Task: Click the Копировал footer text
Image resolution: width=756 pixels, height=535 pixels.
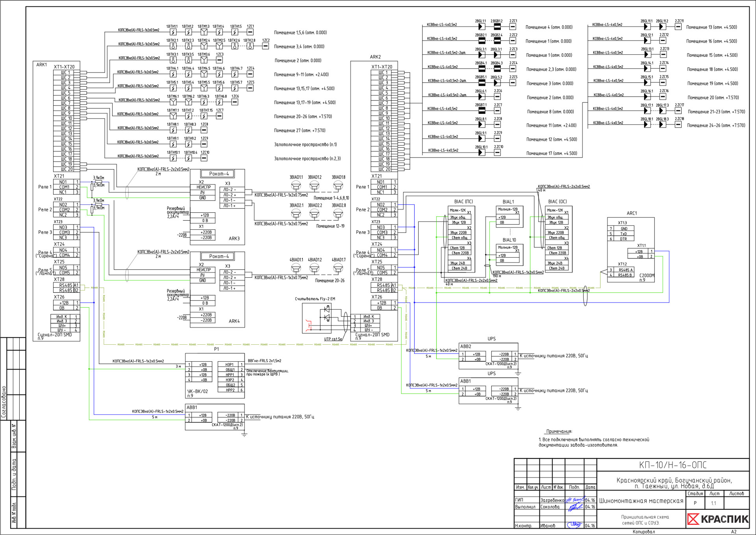Action: 644,532
